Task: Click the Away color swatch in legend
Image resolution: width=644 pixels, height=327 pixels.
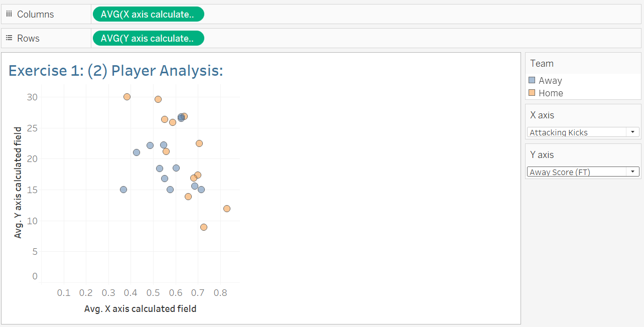Action: pos(532,80)
